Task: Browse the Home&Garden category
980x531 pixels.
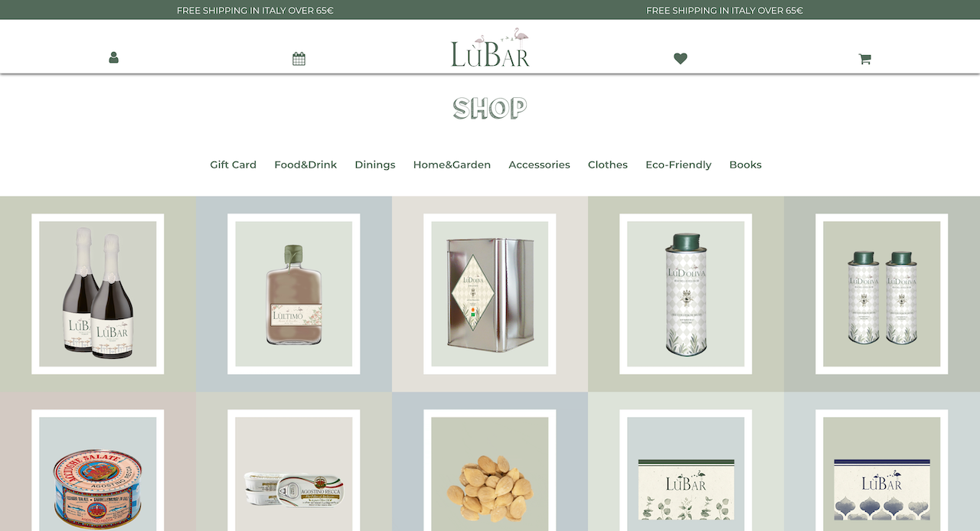Action: pyautogui.click(x=452, y=165)
